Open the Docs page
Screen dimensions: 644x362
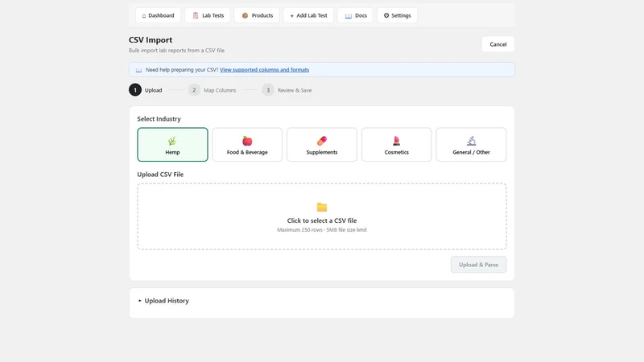[x=355, y=15]
